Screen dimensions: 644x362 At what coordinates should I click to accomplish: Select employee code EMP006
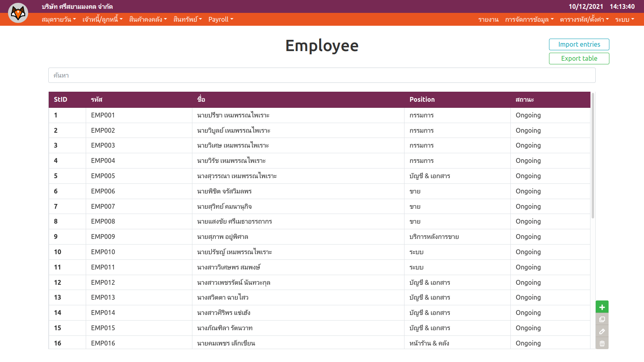pyautogui.click(x=139, y=191)
